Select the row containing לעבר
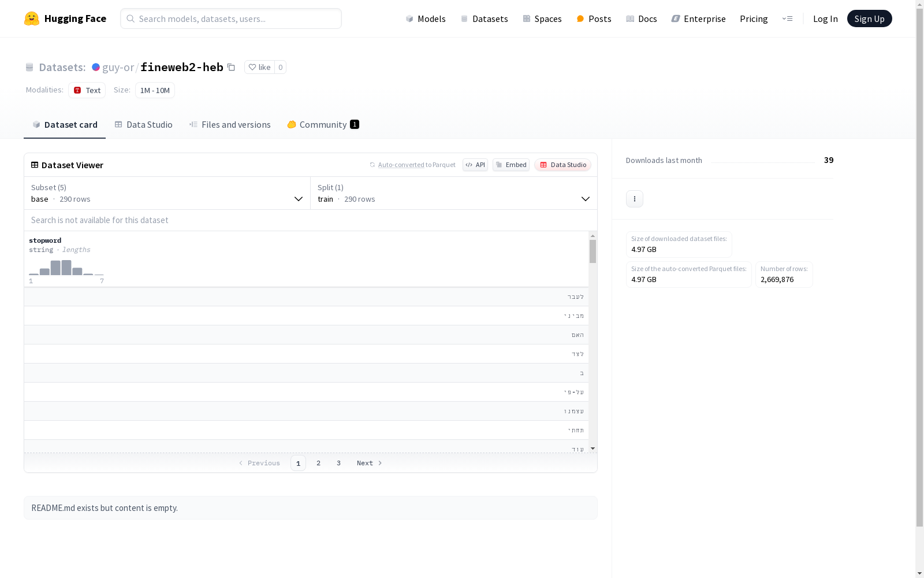 click(306, 297)
